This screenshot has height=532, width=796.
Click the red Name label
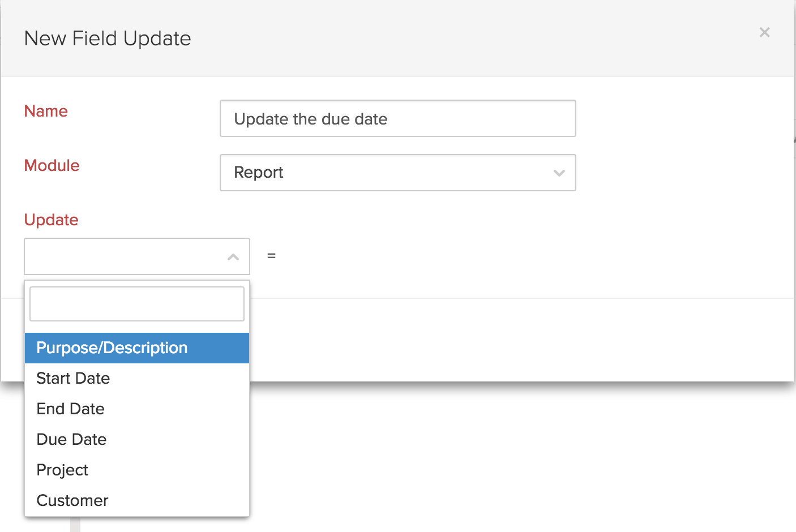click(46, 111)
